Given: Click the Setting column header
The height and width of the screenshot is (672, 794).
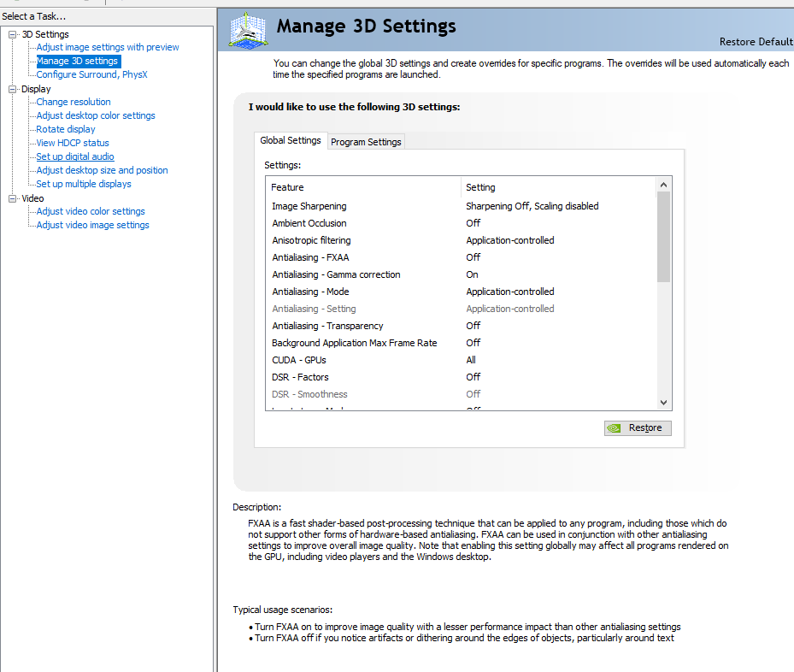Looking at the screenshot, I should click(559, 187).
